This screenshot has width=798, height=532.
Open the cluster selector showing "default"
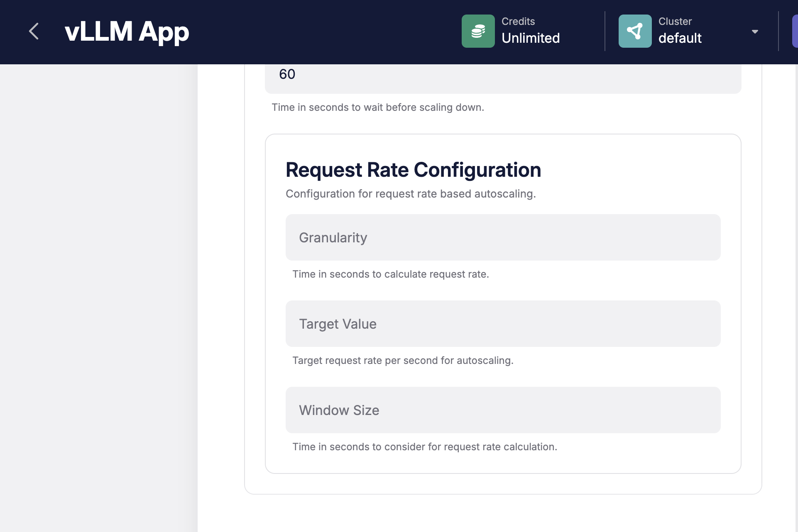(x=680, y=38)
